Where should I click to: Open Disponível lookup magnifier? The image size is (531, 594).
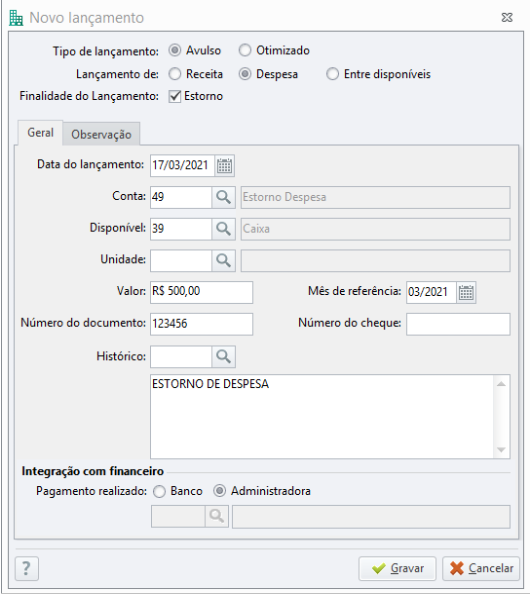[x=223, y=229]
